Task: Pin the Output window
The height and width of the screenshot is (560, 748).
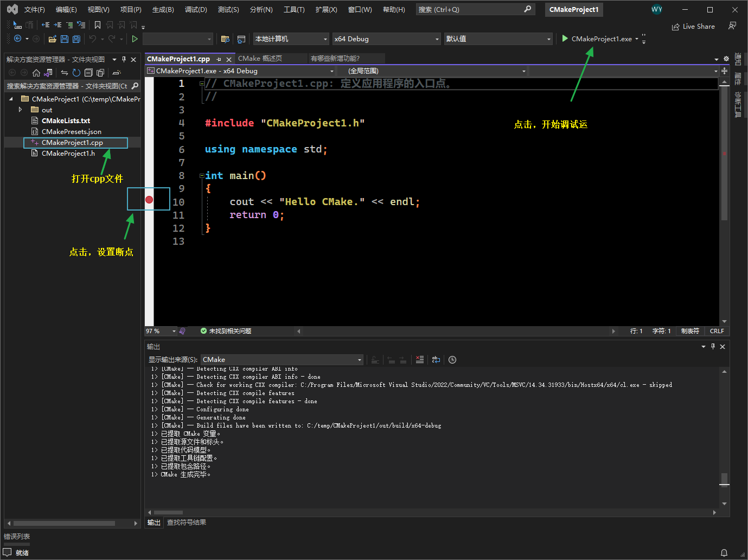Action: point(713,346)
